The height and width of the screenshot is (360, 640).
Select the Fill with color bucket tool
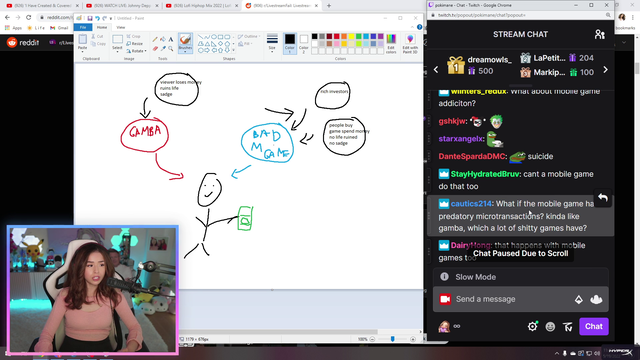(x=163, y=40)
